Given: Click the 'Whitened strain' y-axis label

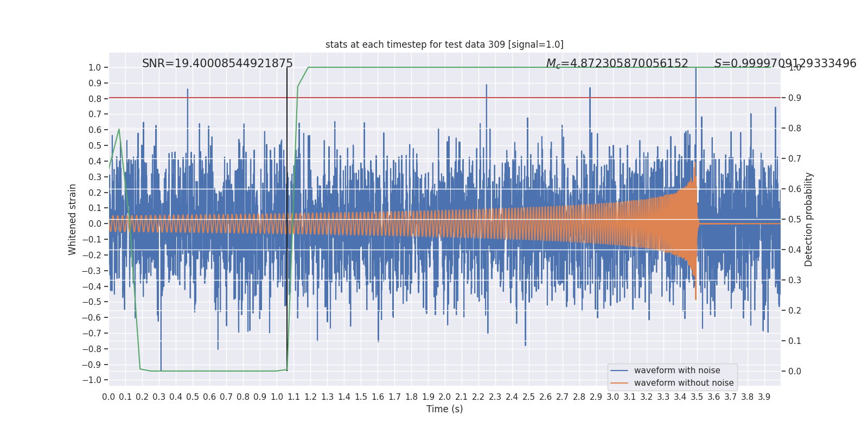Looking at the screenshot, I should pyautogui.click(x=73, y=219).
